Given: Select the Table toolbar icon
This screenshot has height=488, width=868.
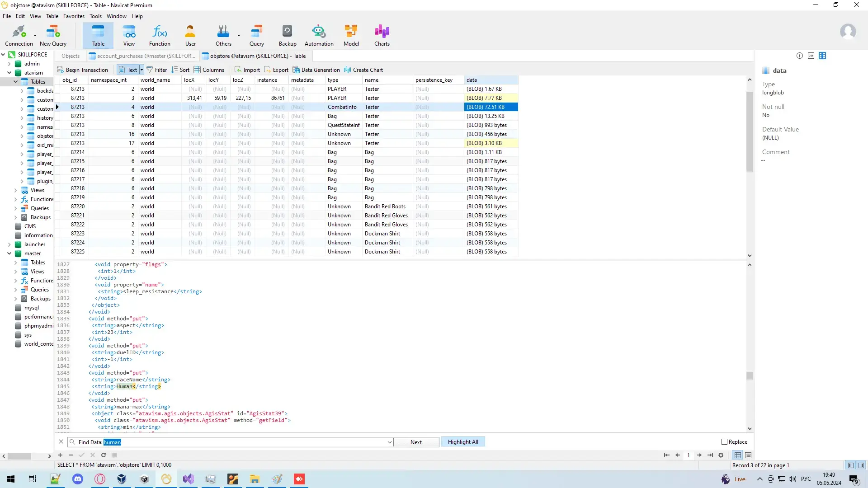Looking at the screenshot, I should pos(98,36).
